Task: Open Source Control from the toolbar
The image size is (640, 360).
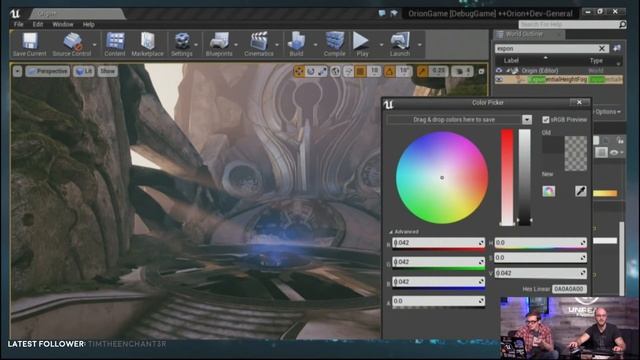Action: (72, 44)
